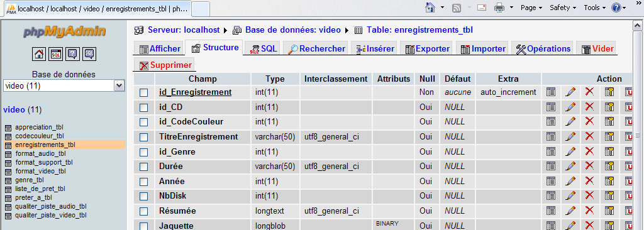Open the MySQL documentation icon in sidebar

(x=89, y=54)
